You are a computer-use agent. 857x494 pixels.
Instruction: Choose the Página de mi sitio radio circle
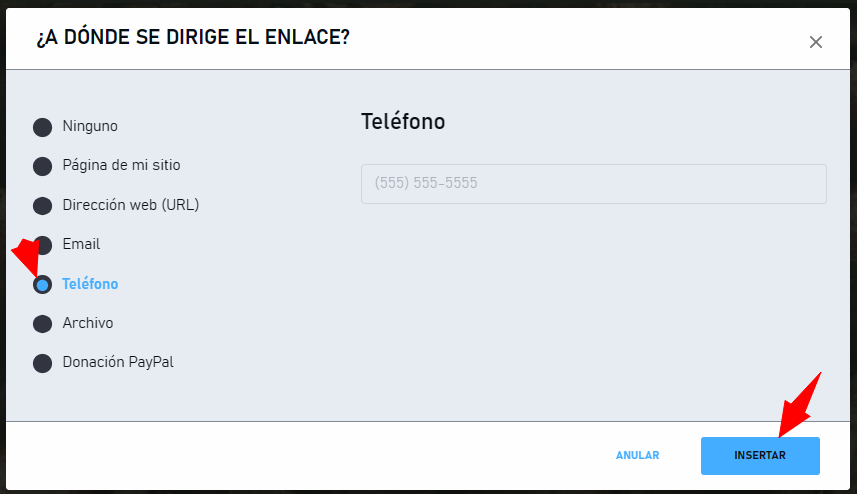pyautogui.click(x=43, y=166)
